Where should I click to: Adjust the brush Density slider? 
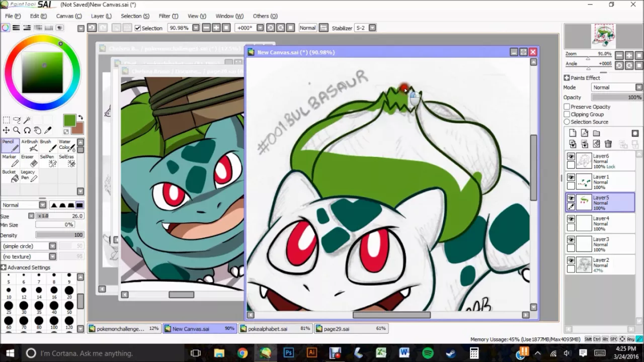(59, 235)
